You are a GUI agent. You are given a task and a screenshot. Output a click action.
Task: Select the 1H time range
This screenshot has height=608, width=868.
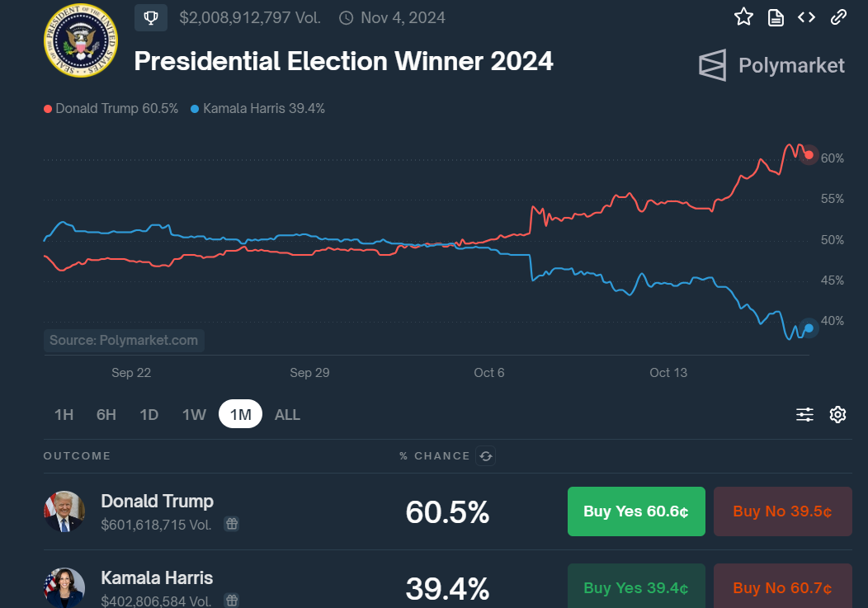pyautogui.click(x=64, y=414)
